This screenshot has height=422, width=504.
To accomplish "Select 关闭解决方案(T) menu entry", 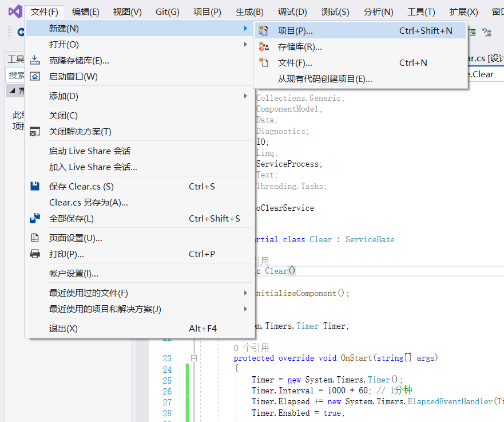I will 140,132.
